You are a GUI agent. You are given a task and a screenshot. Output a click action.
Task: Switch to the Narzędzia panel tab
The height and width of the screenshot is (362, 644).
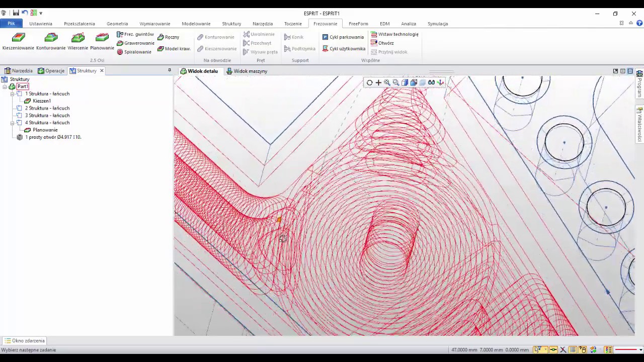point(18,71)
